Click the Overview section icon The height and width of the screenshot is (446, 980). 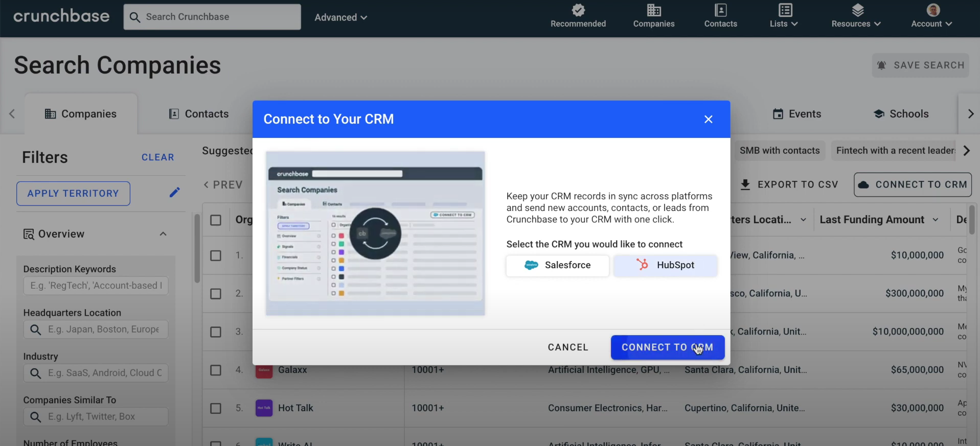click(x=29, y=234)
